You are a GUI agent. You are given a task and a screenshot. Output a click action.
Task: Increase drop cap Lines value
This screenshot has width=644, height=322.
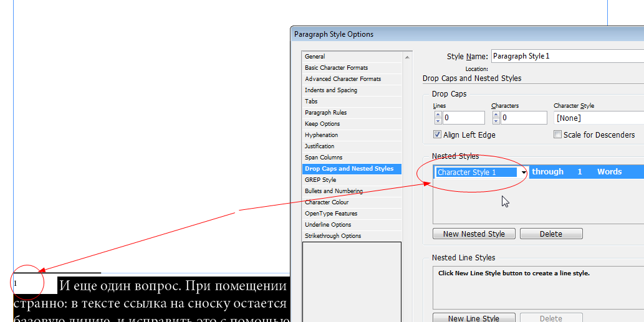[438, 115]
